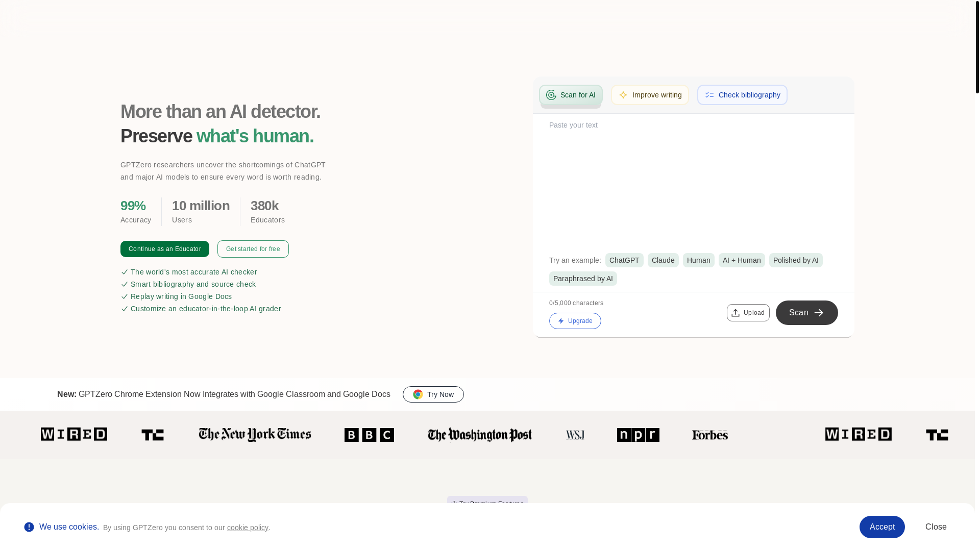Click the 380k Educators stat
This screenshot has height=551, width=980.
[267, 212]
